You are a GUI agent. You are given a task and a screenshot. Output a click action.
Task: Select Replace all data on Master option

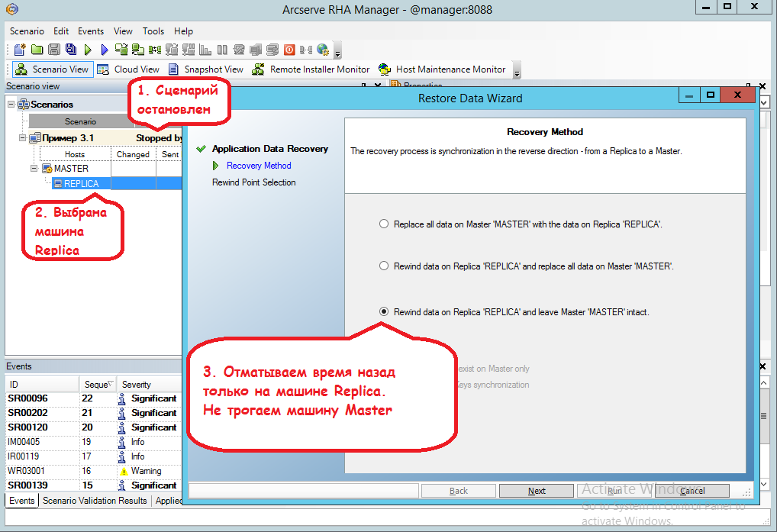[384, 224]
